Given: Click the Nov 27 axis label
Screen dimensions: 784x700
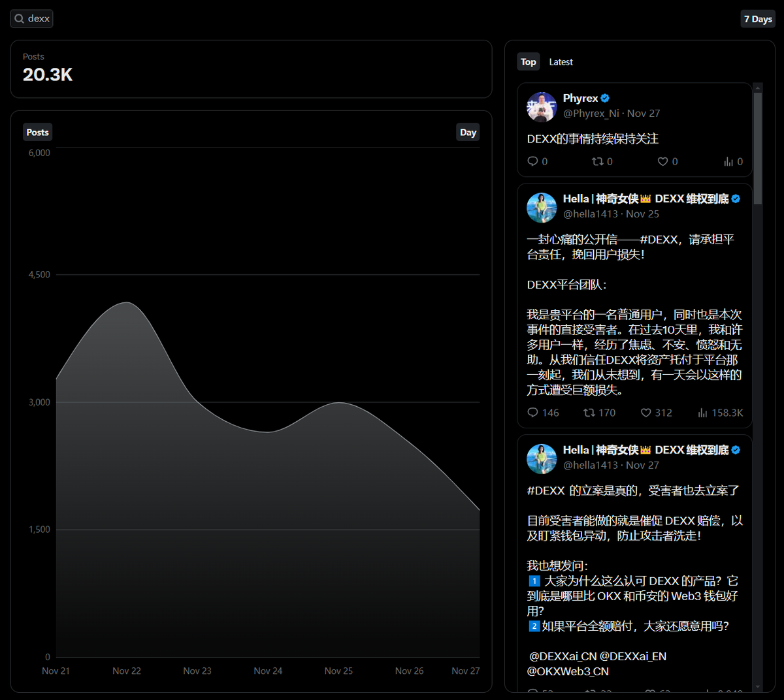Looking at the screenshot, I should click(466, 671).
